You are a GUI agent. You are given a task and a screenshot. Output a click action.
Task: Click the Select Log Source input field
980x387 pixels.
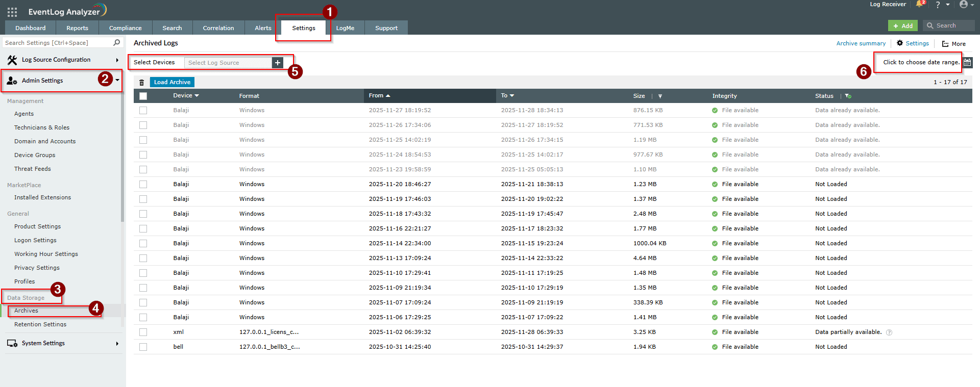point(228,63)
